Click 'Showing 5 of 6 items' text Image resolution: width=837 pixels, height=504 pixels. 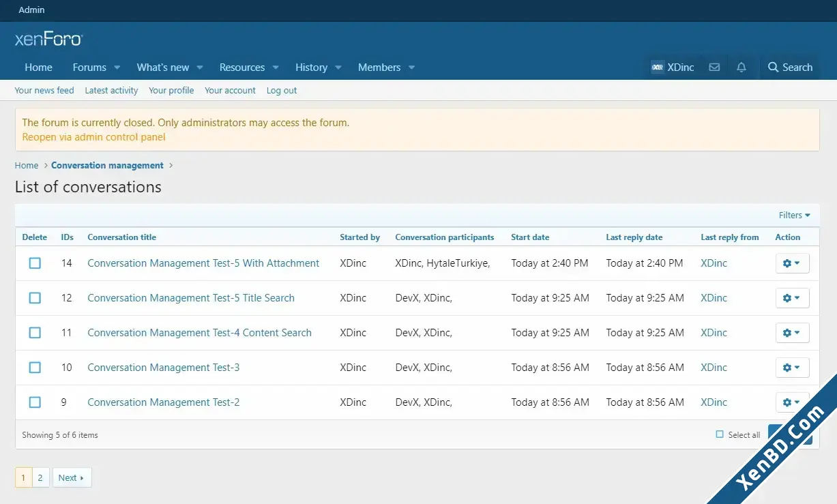pyautogui.click(x=60, y=435)
